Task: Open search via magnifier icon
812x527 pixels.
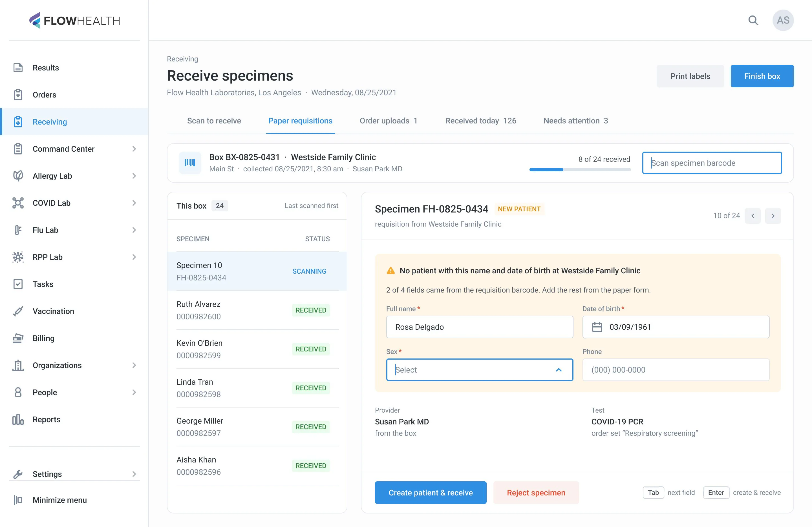Action: (x=753, y=21)
